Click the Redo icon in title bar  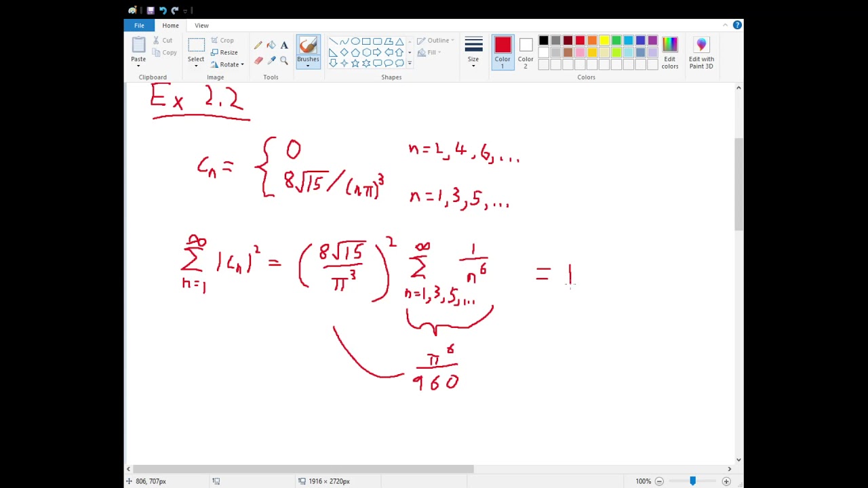point(175,10)
